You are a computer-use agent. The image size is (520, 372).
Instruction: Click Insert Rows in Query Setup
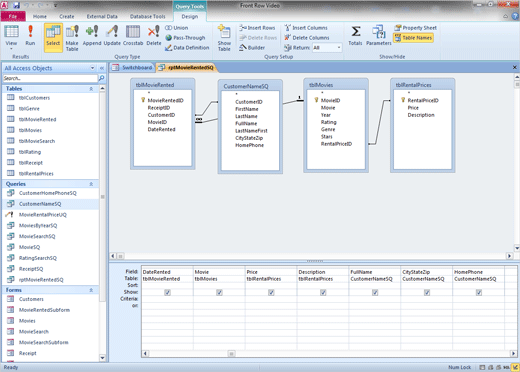[257, 28]
